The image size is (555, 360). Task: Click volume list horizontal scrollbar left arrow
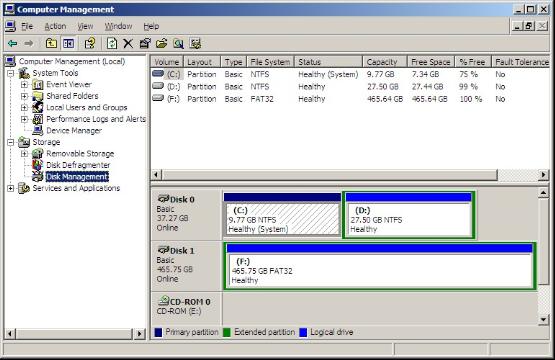tap(156, 175)
